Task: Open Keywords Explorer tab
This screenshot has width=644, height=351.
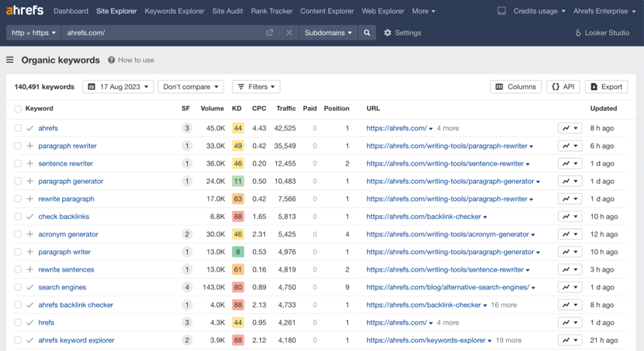Action: [174, 11]
